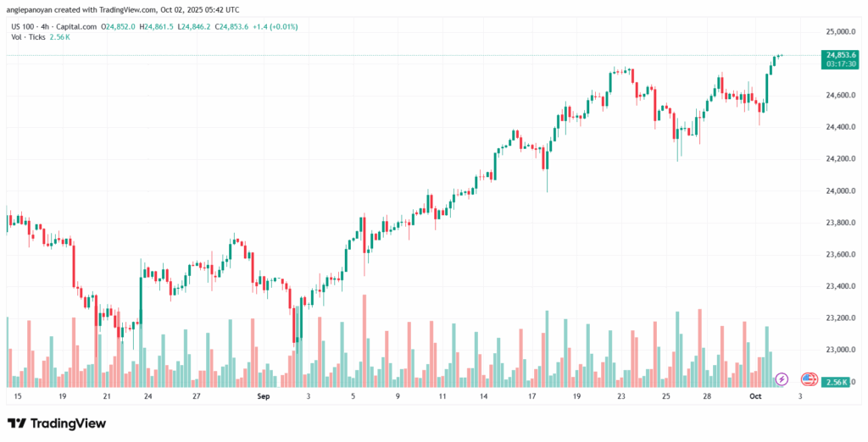Click the green 2.56K volume price tag
Image resolution: width=868 pixels, height=442 pixels.
pyautogui.click(x=835, y=383)
